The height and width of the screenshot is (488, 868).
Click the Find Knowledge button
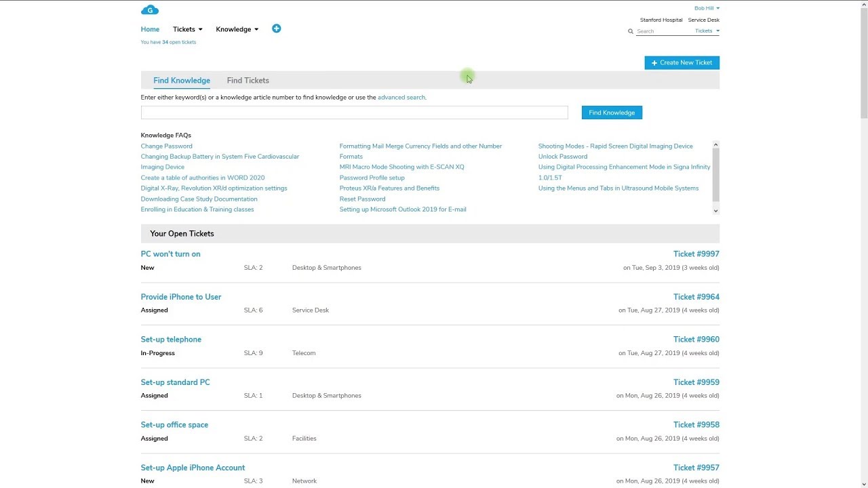point(612,113)
